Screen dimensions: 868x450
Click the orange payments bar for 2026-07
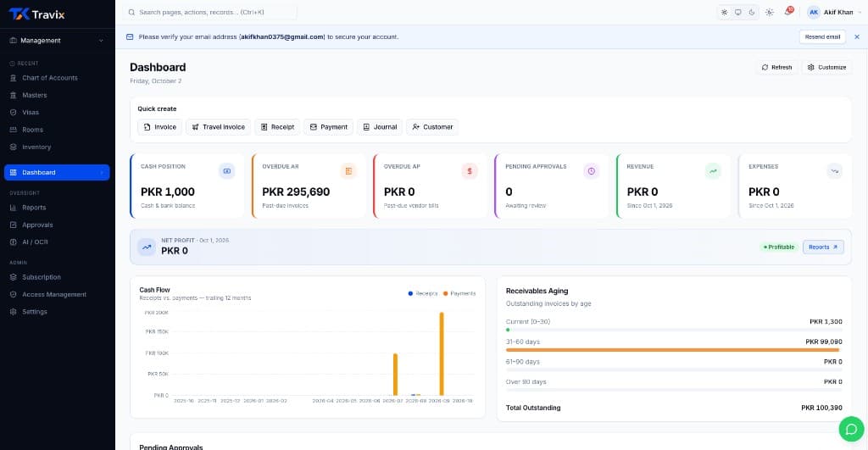click(395, 375)
